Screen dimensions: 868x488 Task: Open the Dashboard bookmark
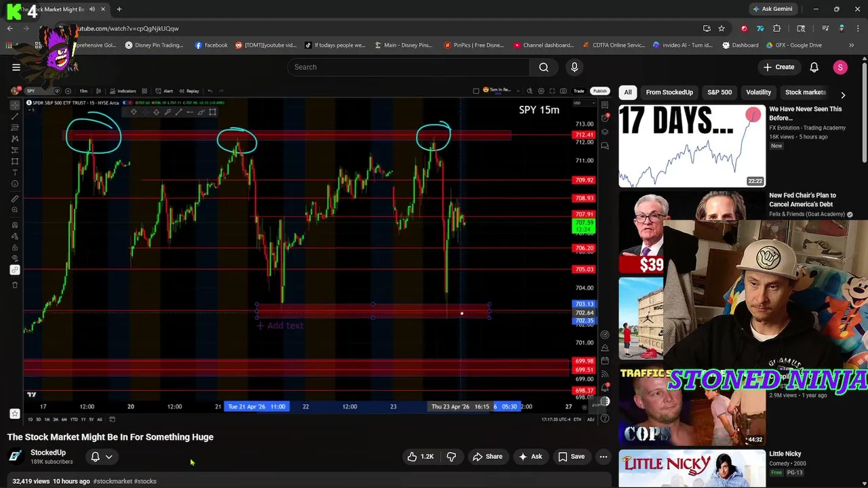[x=741, y=45]
